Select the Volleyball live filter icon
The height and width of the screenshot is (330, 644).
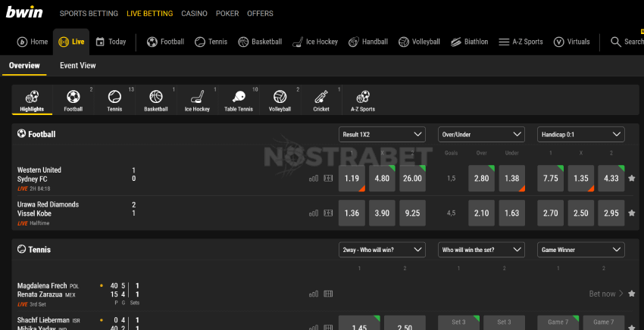280,101
